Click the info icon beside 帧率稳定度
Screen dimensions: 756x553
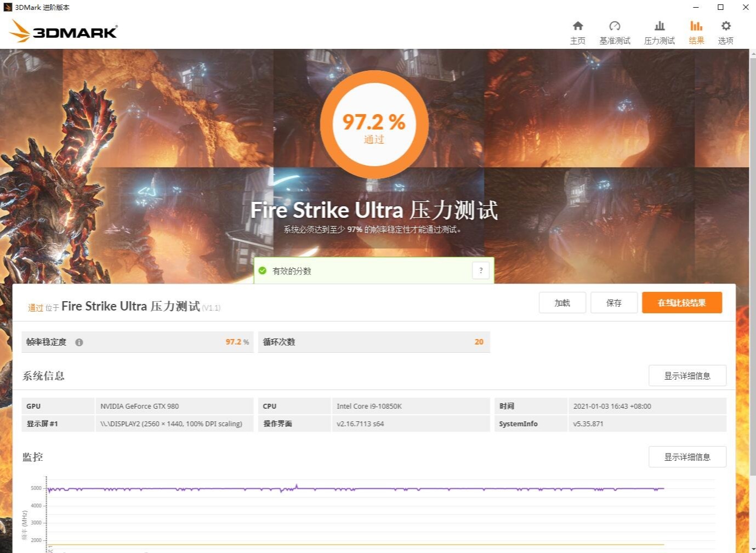[79, 342]
